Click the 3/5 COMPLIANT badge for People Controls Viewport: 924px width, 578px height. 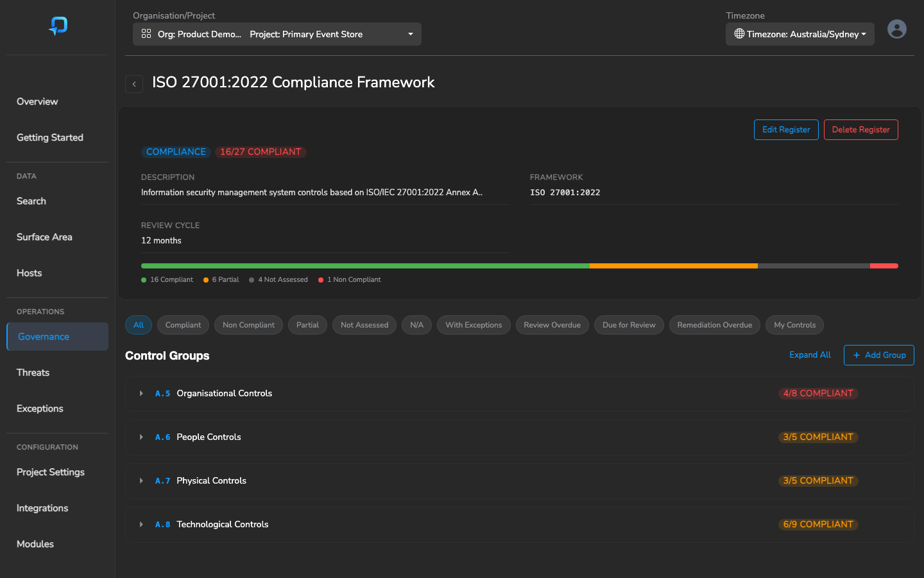(x=818, y=437)
